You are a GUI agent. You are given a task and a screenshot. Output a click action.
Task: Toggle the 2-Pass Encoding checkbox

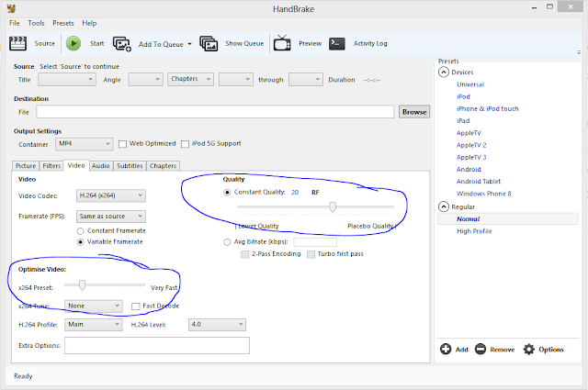point(245,254)
